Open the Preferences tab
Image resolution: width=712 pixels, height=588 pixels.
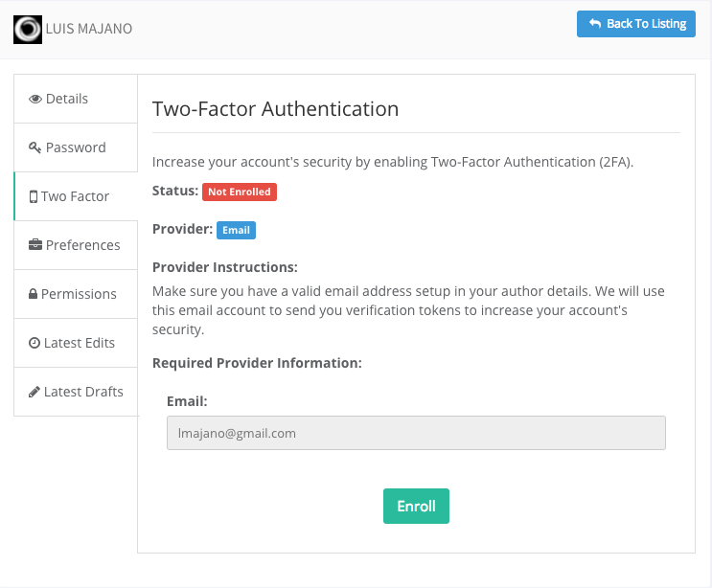click(76, 245)
